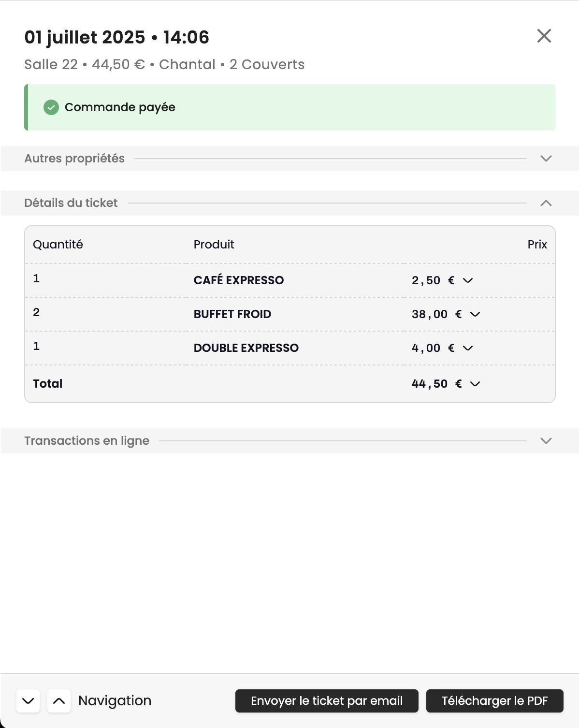Expand the Total price breakdown chevron
Viewport: 579px width, 728px height.
coord(475,384)
